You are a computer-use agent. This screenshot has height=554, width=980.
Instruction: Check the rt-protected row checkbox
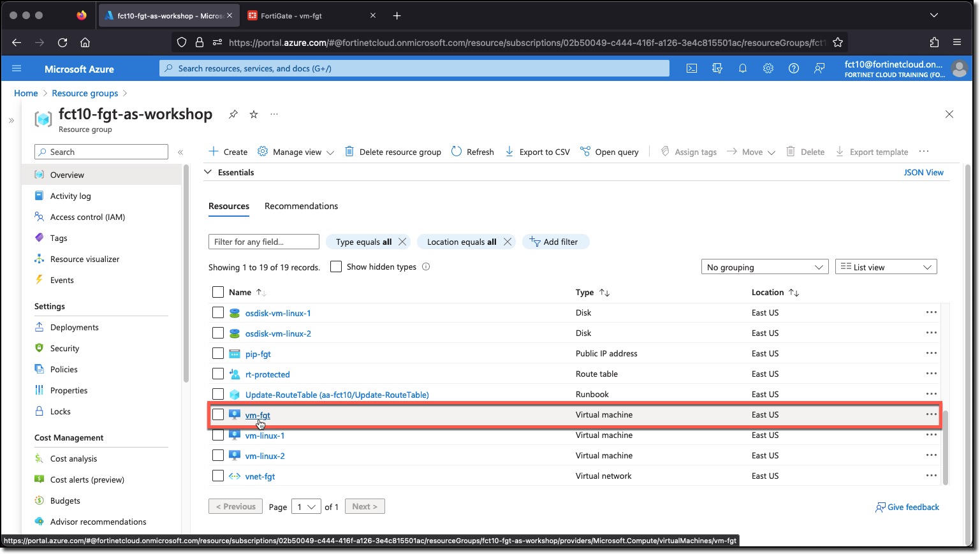[218, 374]
